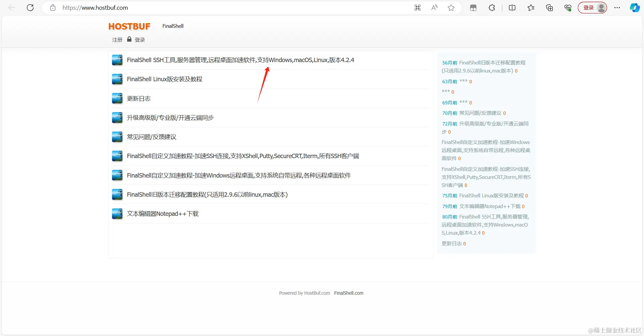Click the browser refresh icon
Image resolution: width=644 pixels, height=336 pixels.
30,8
